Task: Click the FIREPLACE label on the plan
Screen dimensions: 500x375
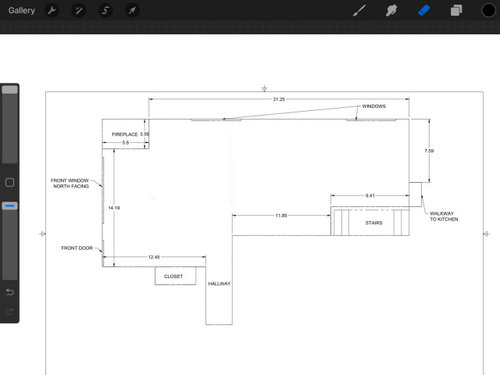Action: click(125, 134)
